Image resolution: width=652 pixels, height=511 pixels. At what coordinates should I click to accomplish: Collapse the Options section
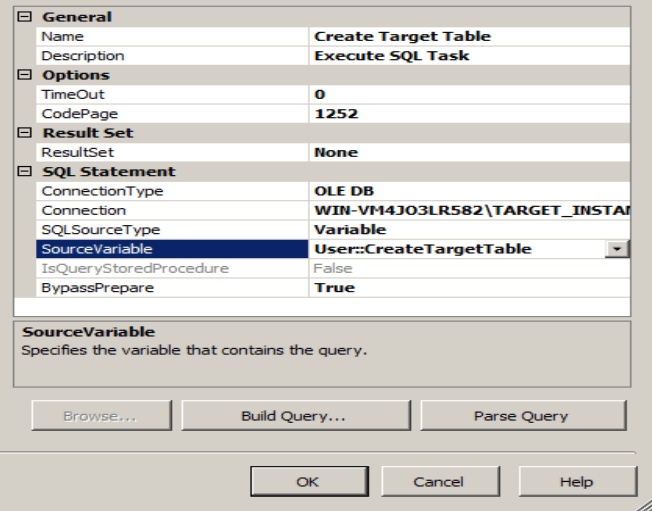tap(25, 75)
